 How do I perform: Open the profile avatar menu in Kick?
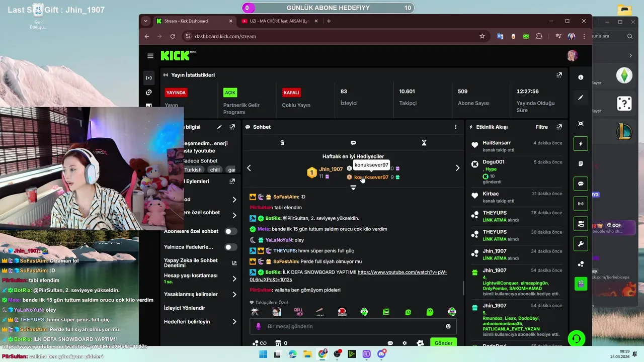coord(572,56)
